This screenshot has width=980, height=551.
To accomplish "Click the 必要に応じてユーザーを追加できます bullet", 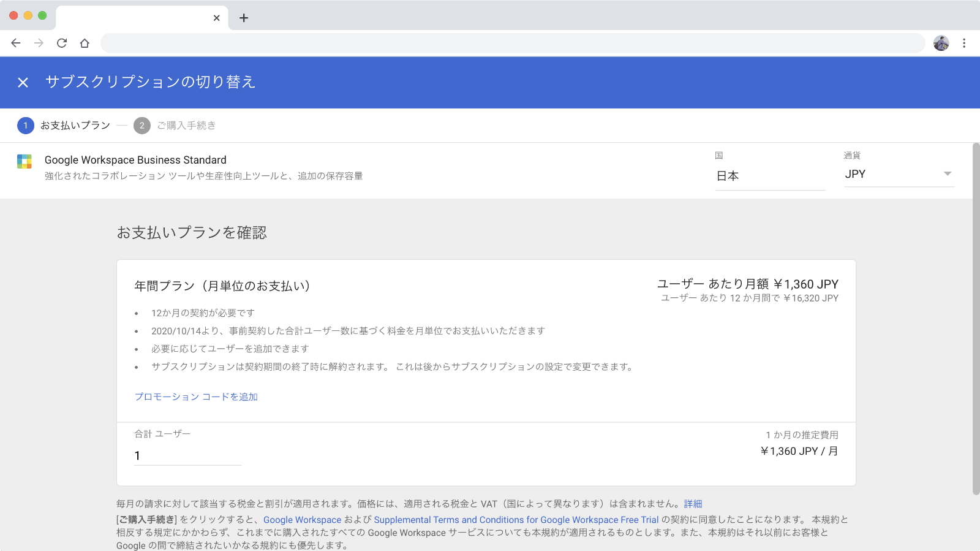I will point(230,349).
